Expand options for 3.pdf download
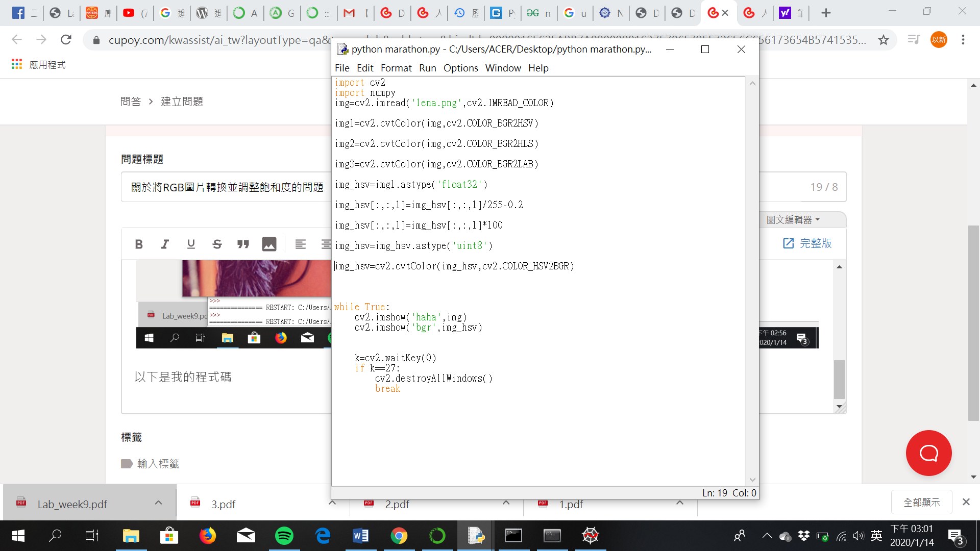 pos(332,503)
